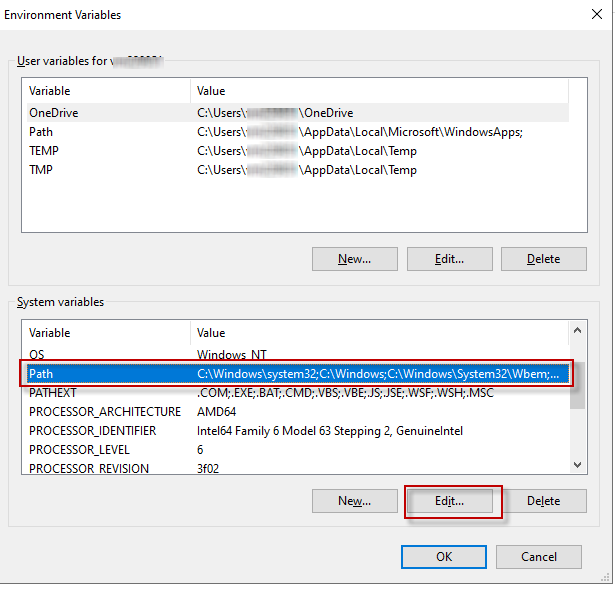Click the user variables Variable column header
615x592 pixels.
pos(107,91)
